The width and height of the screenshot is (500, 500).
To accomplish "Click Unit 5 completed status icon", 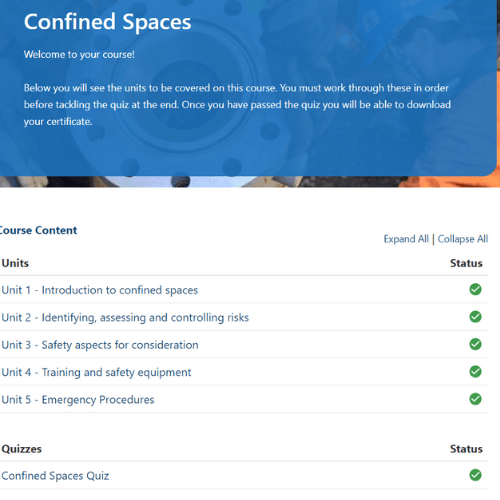I will pyautogui.click(x=475, y=399).
